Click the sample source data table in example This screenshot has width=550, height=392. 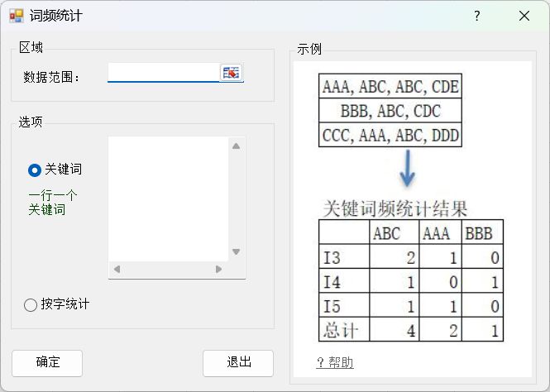390,110
